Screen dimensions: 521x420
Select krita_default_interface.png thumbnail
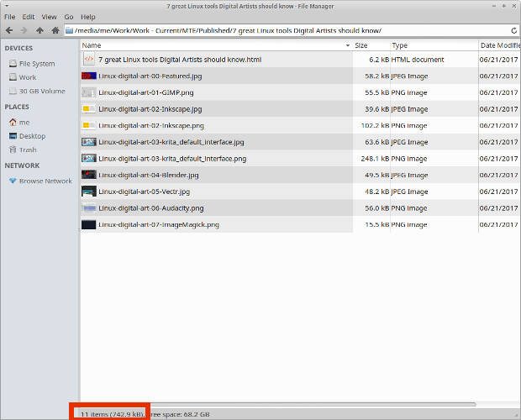click(x=89, y=158)
